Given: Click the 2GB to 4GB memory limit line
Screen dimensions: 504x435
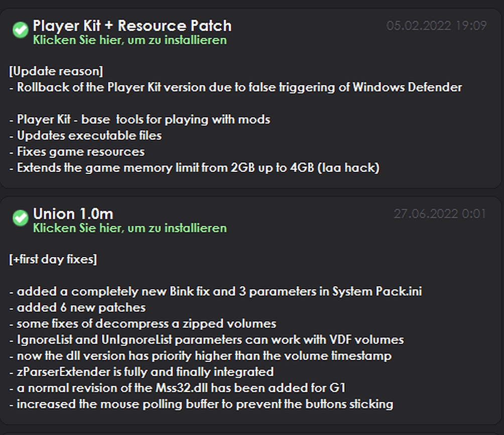Looking at the screenshot, I should (x=194, y=168).
